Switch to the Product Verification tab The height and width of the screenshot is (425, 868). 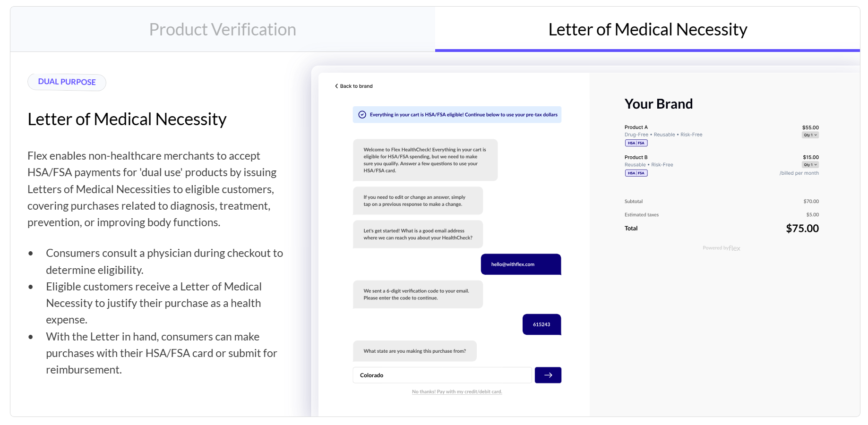(223, 29)
